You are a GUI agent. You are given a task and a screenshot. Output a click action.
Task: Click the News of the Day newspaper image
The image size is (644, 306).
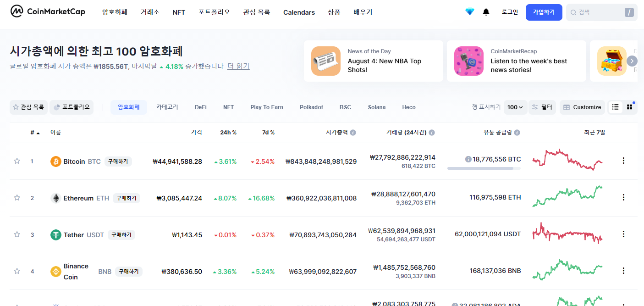tap(326, 61)
